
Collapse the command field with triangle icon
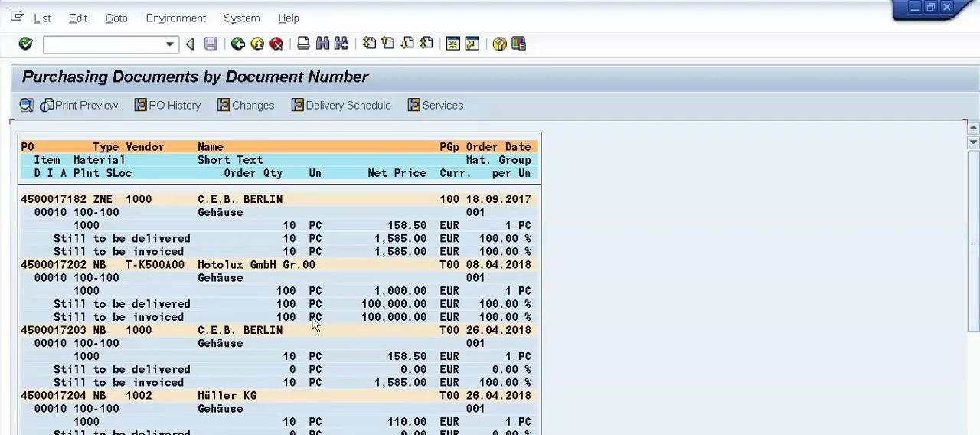click(190, 44)
